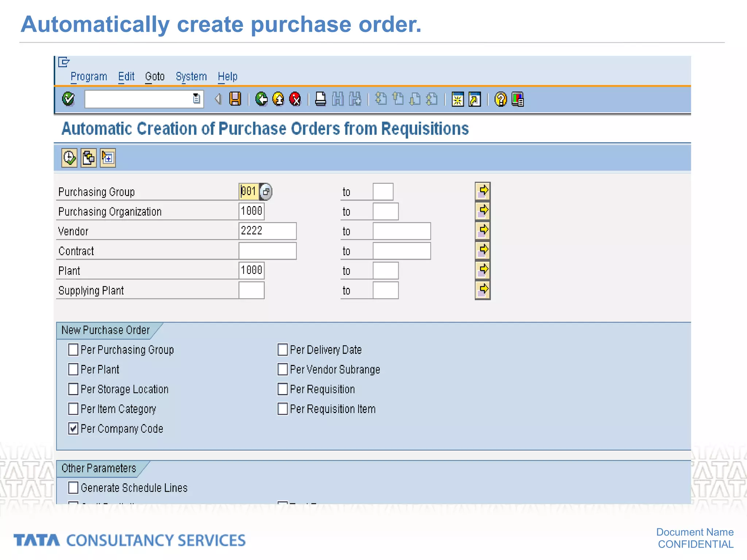
Task: Enable Per Storage Location checkbox
Action: [73, 389]
